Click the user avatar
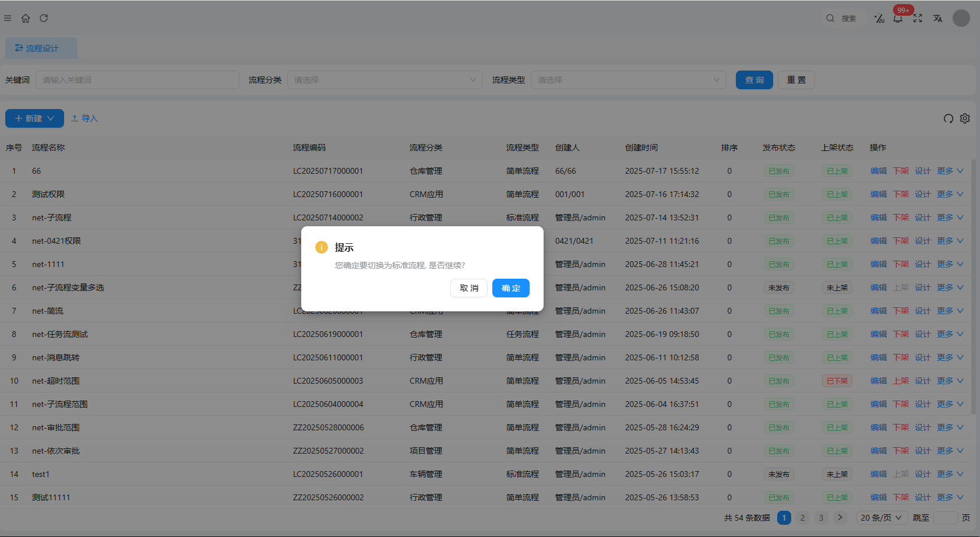The image size is (980, 537). pyautogui.click(x=961, y=18)
